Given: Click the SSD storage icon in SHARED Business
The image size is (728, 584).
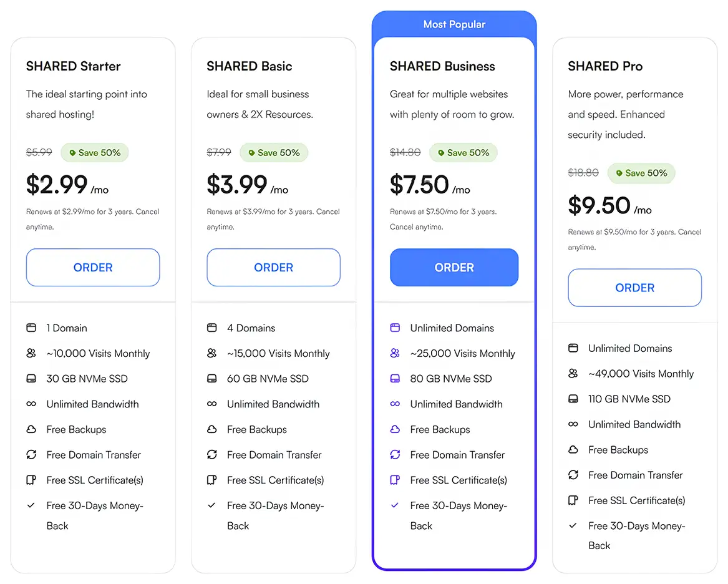Looking at the screenshot, I should tap(395, 379).
